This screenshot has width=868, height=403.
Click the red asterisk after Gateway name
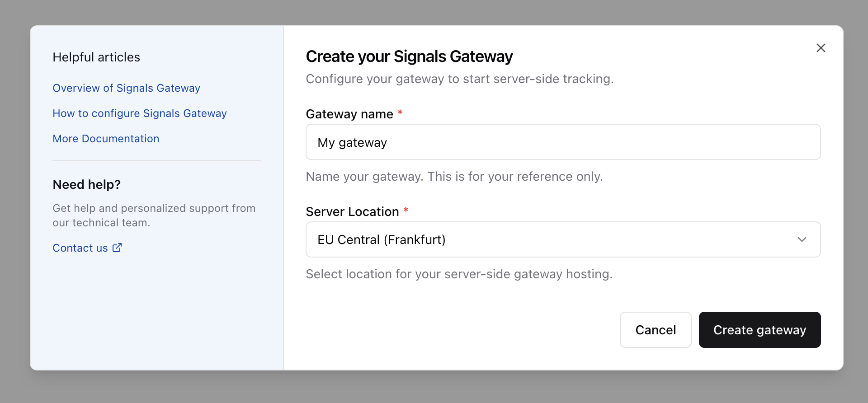[x=400, y=112]
